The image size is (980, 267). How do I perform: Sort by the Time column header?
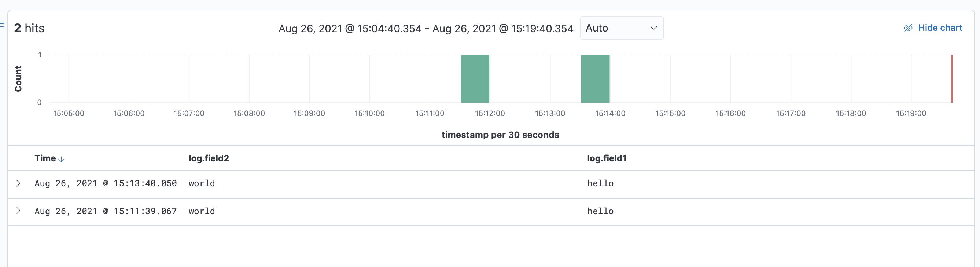point(45,158)
